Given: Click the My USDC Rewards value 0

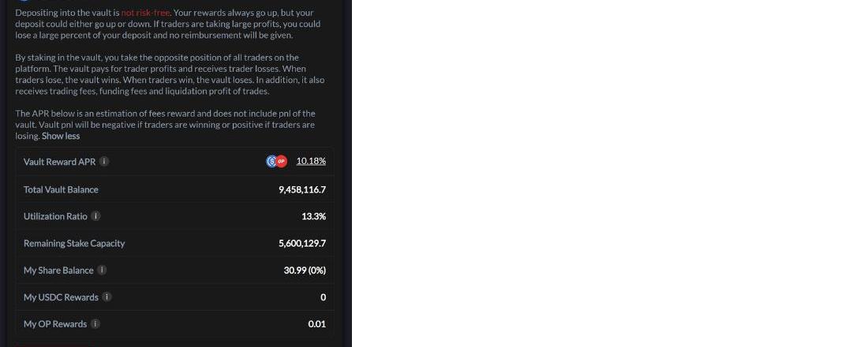Looking at the screenshot, I should click(x=323, y=297).
